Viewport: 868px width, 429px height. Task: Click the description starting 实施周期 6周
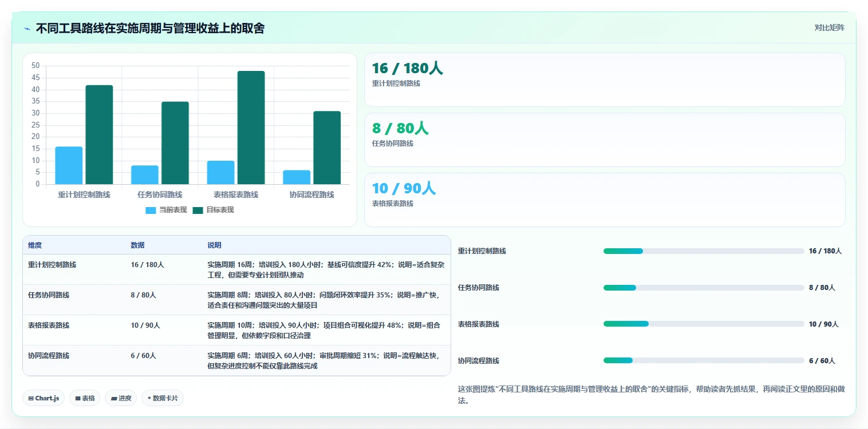(x=325, y=361)
